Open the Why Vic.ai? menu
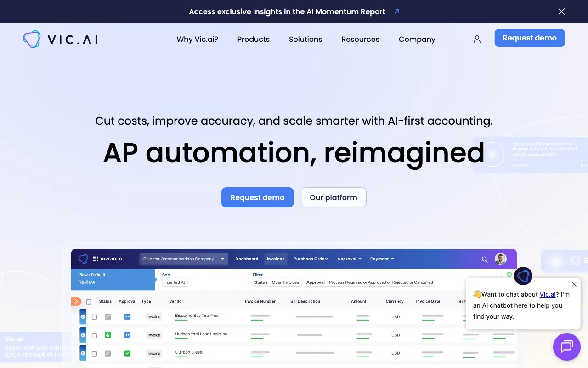This screenshot has height=368, width=588. click(198, 40)
